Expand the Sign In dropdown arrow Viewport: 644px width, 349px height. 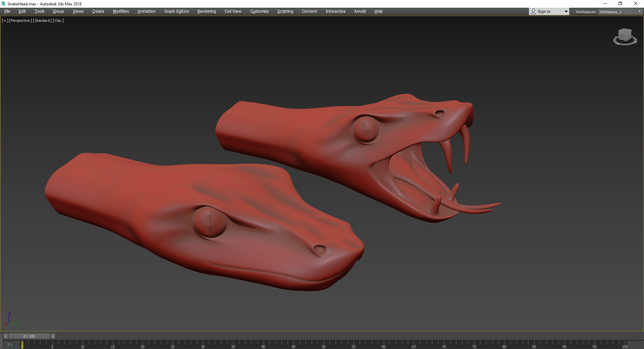pos(566,12)
